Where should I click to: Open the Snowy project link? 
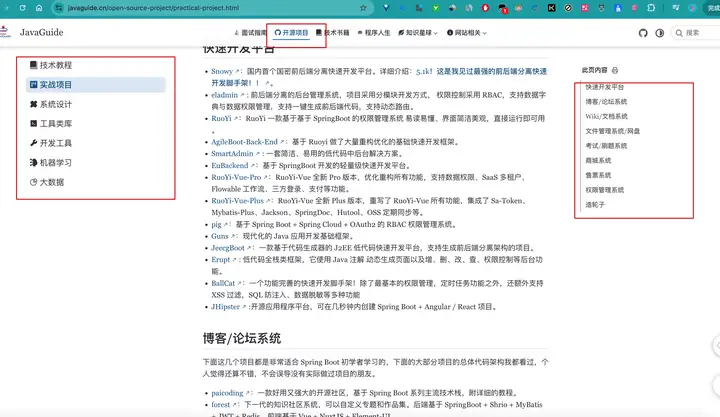point(225,71)
